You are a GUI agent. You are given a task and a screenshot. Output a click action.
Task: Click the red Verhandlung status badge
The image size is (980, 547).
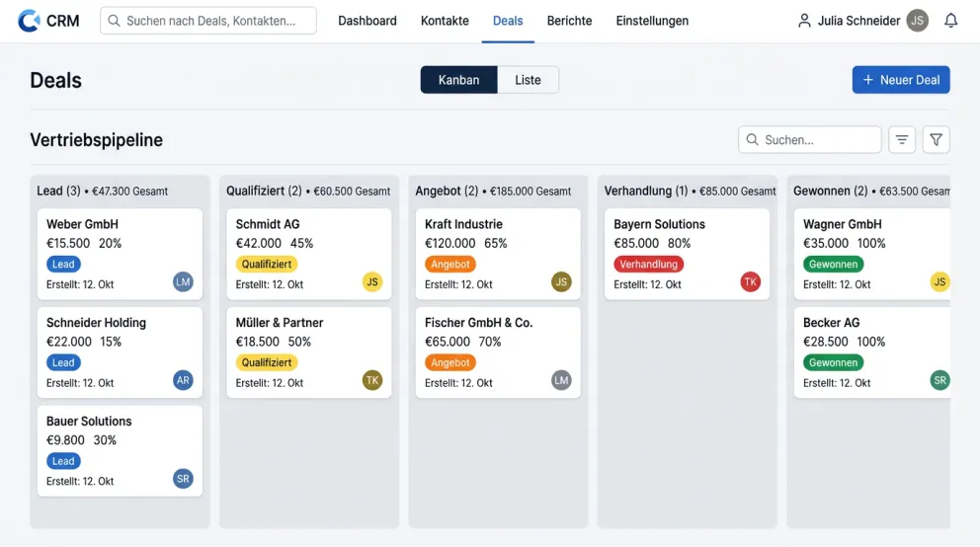click(x=648, y=265)
